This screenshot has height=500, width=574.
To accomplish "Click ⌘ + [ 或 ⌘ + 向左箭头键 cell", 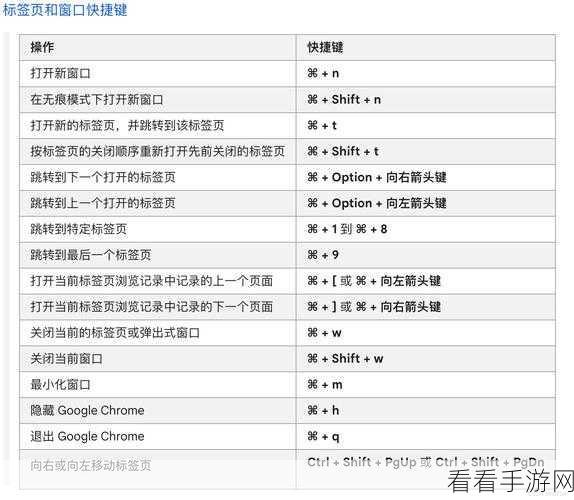I will tap(426, 281).
